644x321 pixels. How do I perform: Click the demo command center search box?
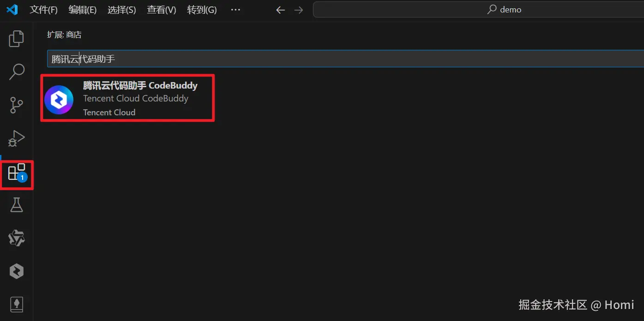pos(478,10)
